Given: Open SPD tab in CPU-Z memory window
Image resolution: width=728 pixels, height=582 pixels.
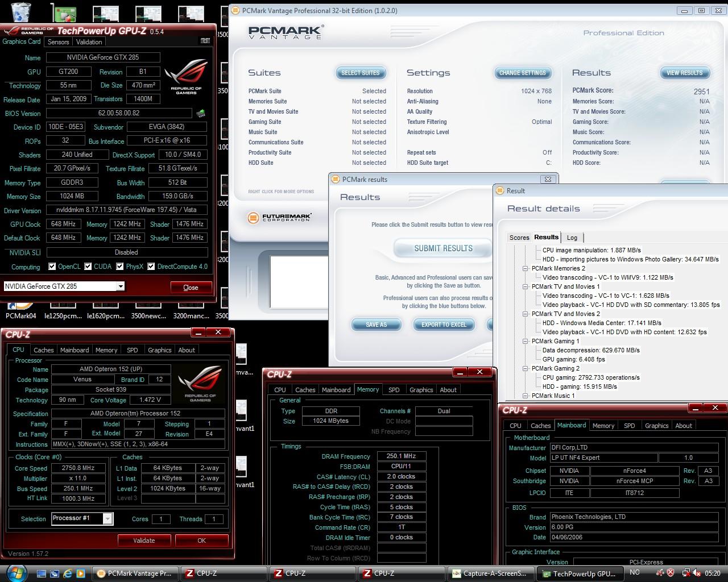Looking at the screenshot, I should pyautogui.click(x=394, y=390).
